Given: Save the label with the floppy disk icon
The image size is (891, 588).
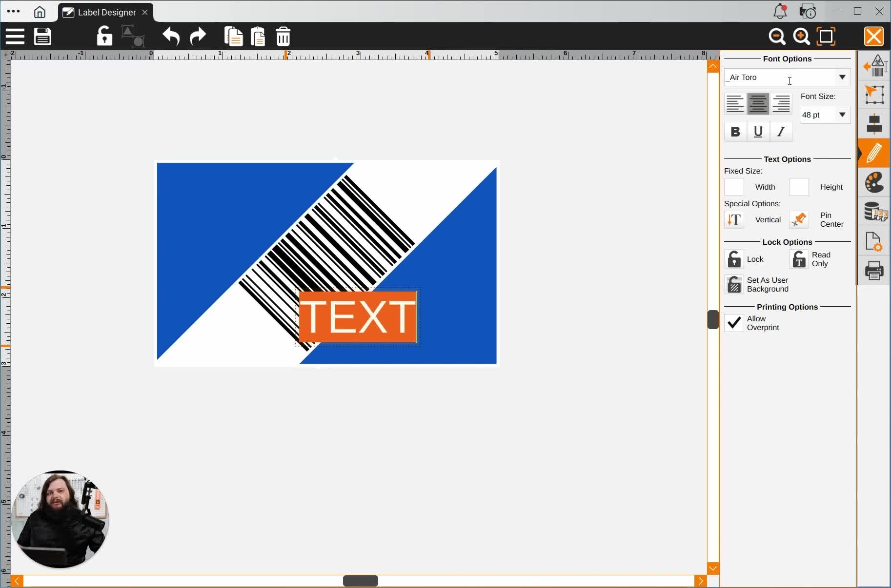Looking at the screenshot, I should [43, 37].
